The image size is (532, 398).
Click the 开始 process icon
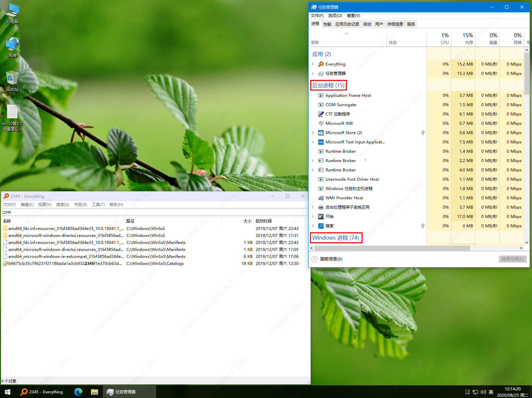[x=321, y=217]
